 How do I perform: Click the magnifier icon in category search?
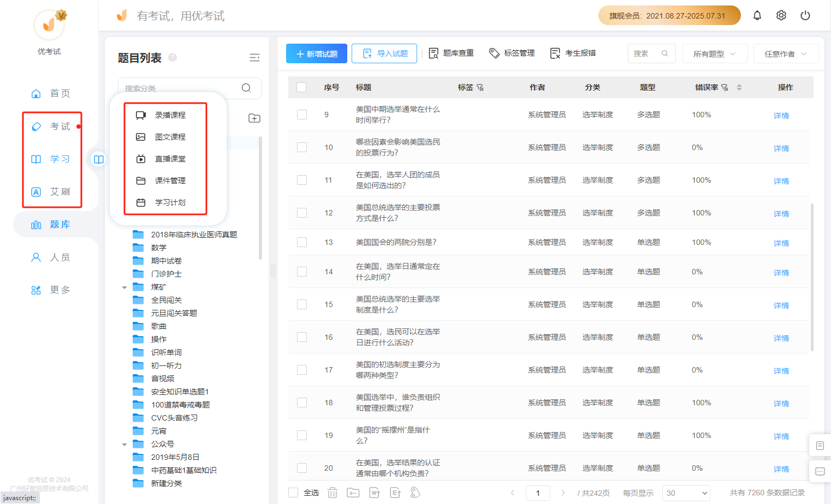pos(246,88)
